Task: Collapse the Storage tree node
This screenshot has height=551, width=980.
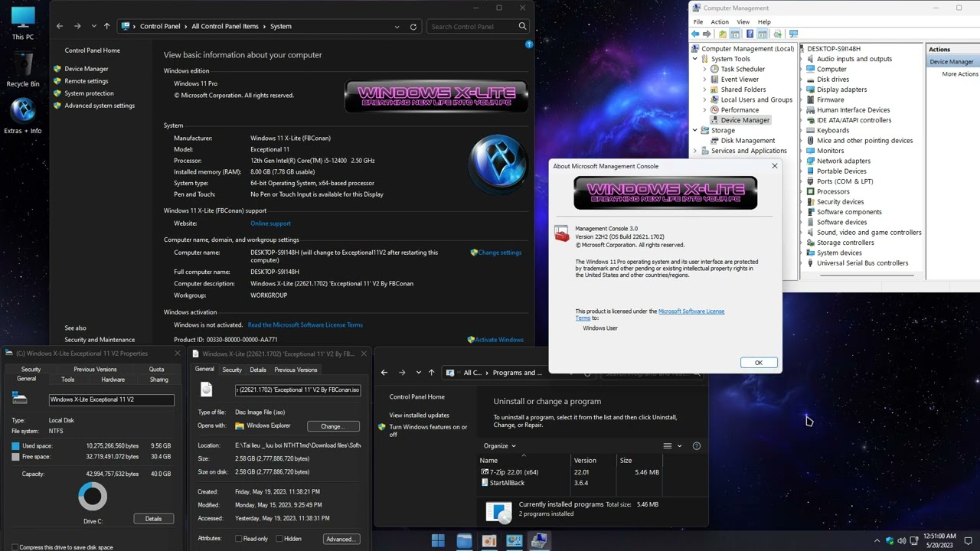Action: [695, 130]
